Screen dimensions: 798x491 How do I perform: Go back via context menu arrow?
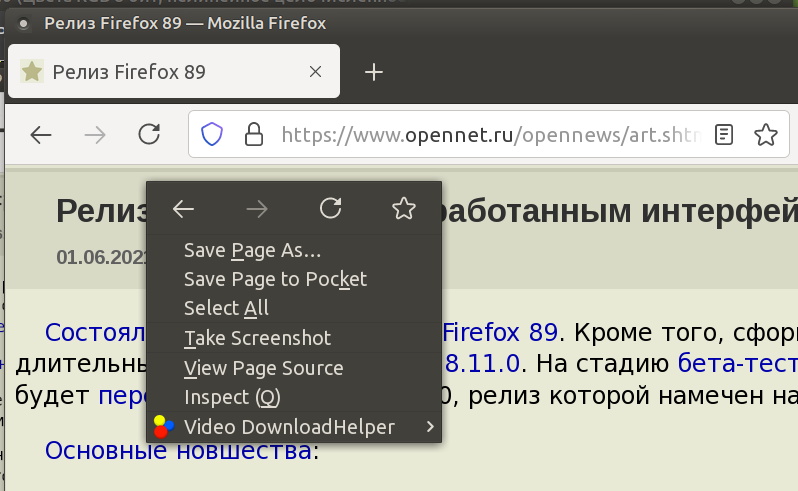[x=183, y=209]
